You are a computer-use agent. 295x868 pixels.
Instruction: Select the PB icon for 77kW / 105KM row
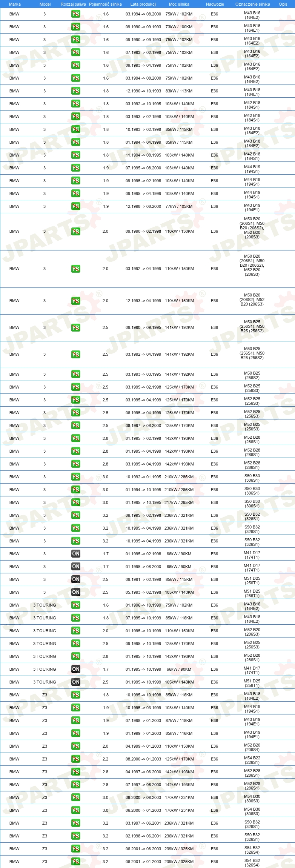point(75,206)
